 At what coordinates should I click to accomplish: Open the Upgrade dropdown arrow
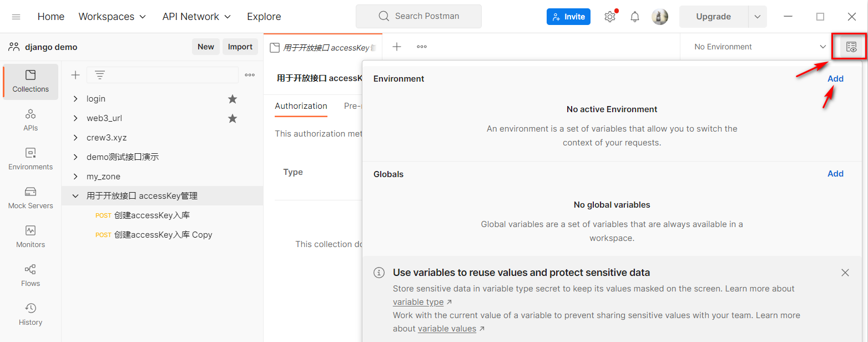pyautogui.click(x=758, y=17)
